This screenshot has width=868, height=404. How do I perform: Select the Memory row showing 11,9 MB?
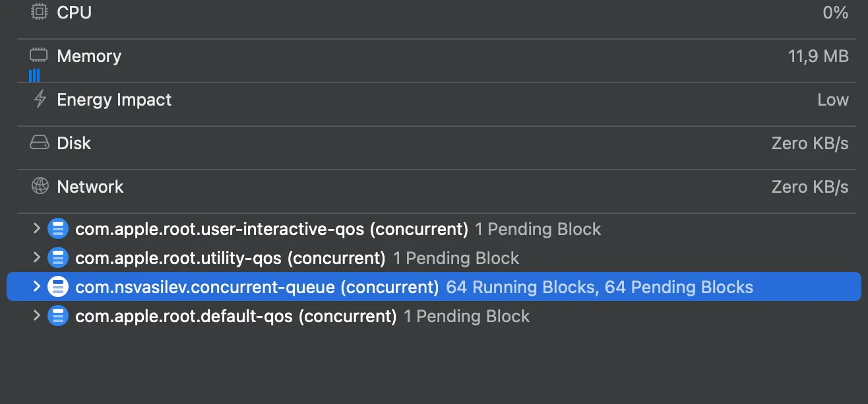click(x=429, y=55)
